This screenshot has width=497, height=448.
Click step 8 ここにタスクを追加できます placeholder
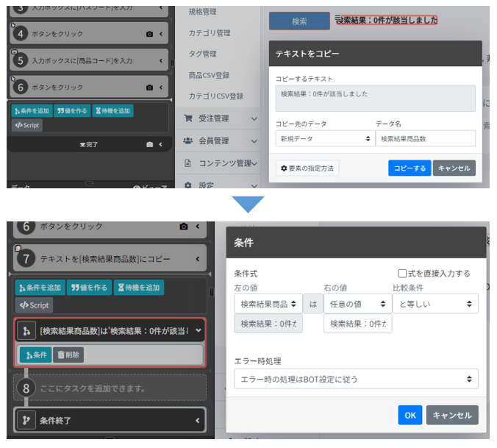pos(110,388)
